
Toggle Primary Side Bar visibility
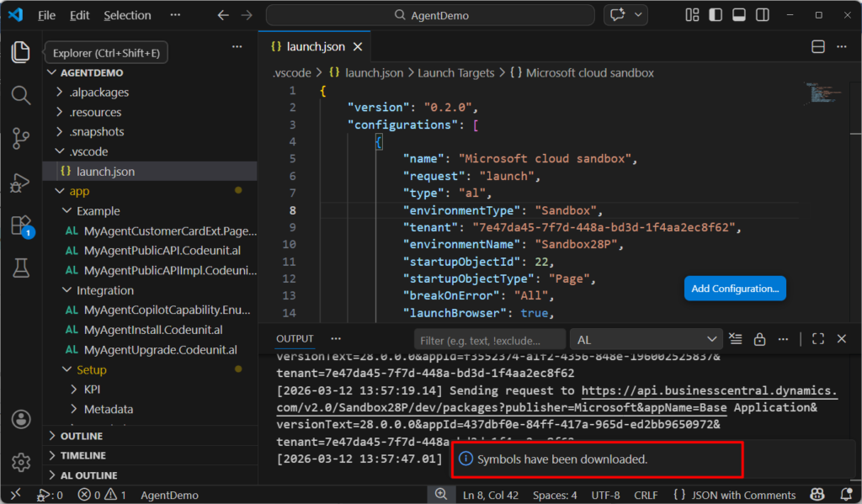click(715, 15)
